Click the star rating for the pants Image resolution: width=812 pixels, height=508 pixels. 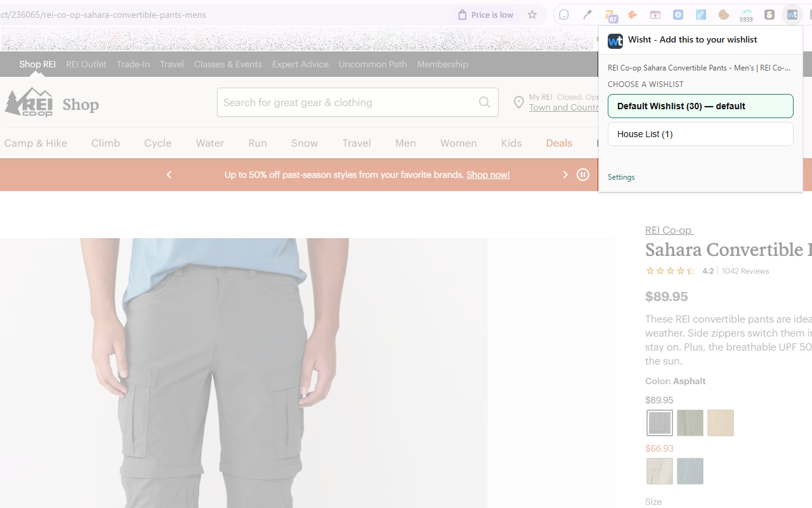(670, 271)
